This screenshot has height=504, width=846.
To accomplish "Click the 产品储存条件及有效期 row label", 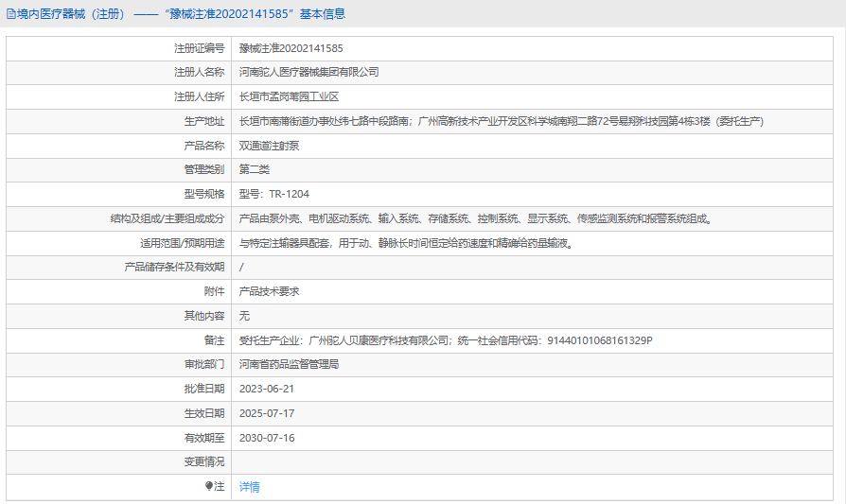I will (174, 268).
